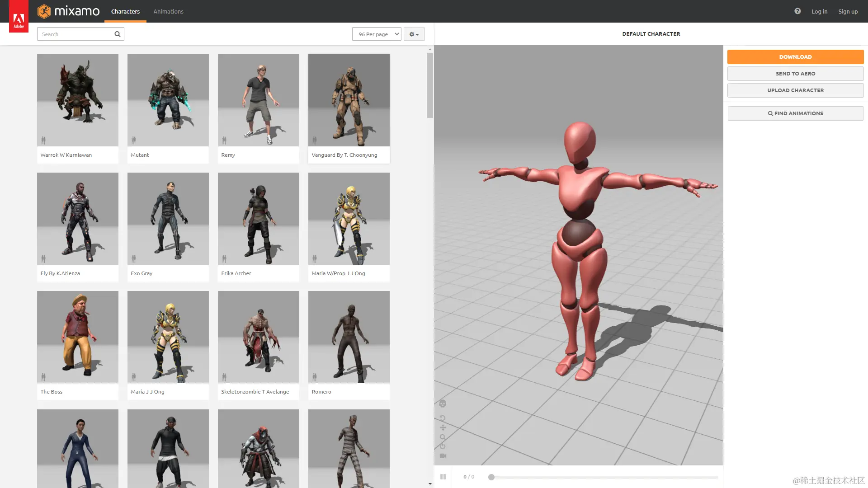Select the Ely By K.Atienza thumbnail

coord(78,219)
